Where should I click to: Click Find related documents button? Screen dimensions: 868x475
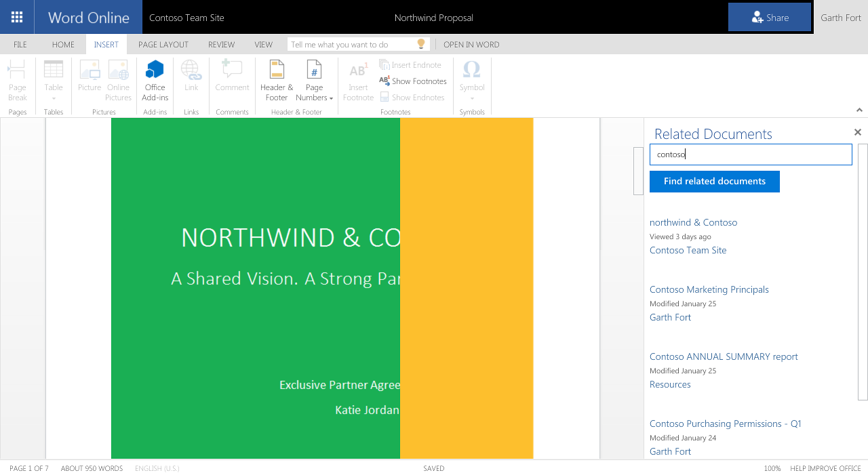point(715,182)
